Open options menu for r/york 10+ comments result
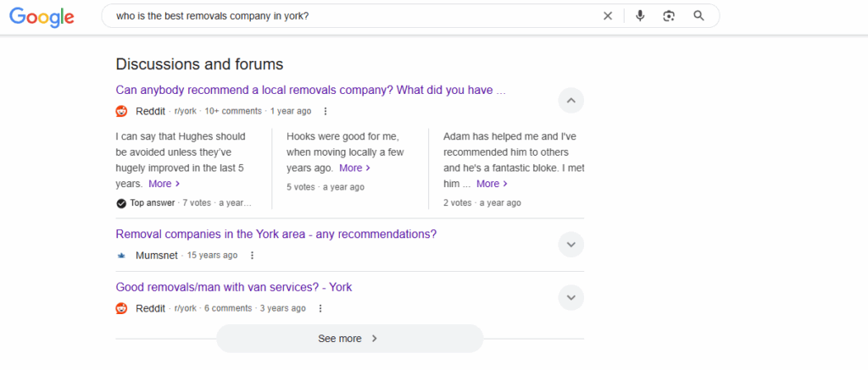Screen dimensions: 868x370 pyautogui.click(x=325, y=111)
